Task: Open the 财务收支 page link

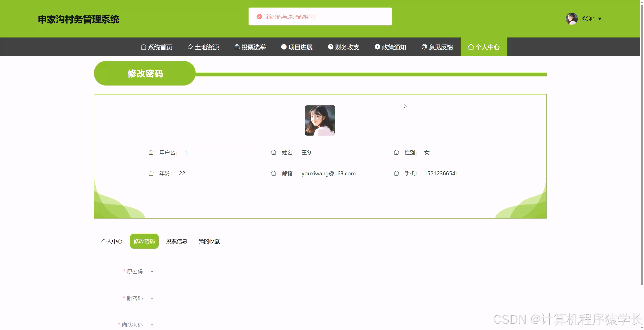Action: (347, 47)
